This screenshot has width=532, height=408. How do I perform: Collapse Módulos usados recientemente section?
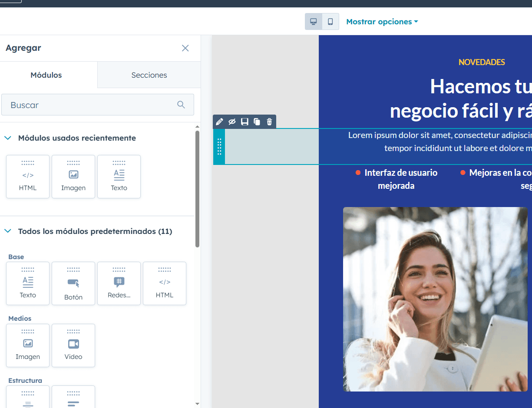pos(7,138)
